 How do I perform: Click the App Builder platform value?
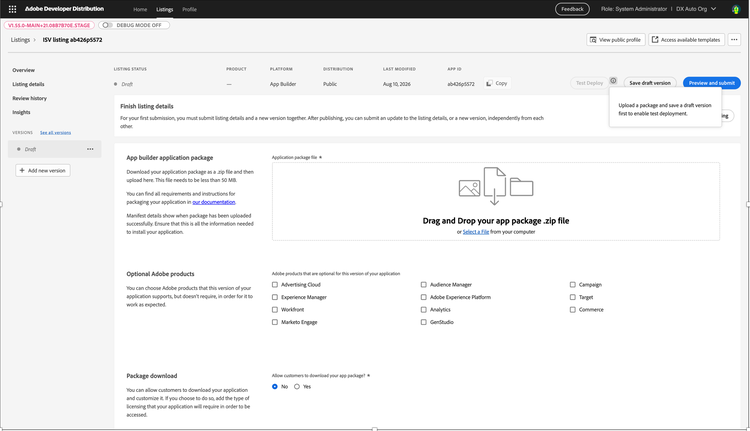coord(283,84)
